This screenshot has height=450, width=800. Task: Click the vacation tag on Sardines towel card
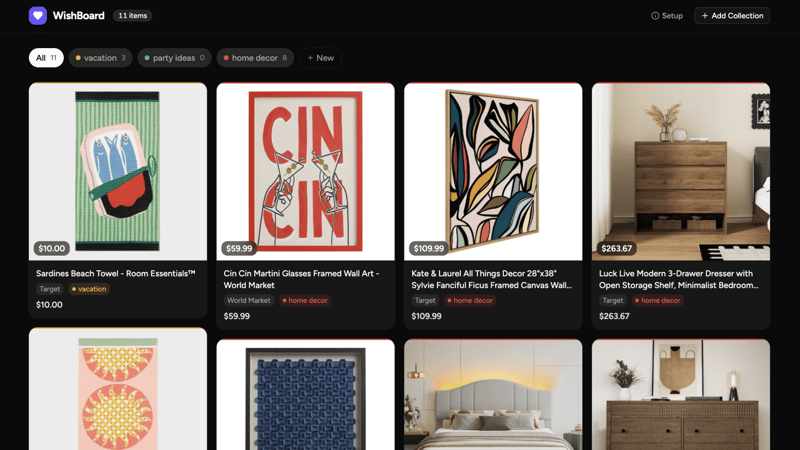coord(89,289)
